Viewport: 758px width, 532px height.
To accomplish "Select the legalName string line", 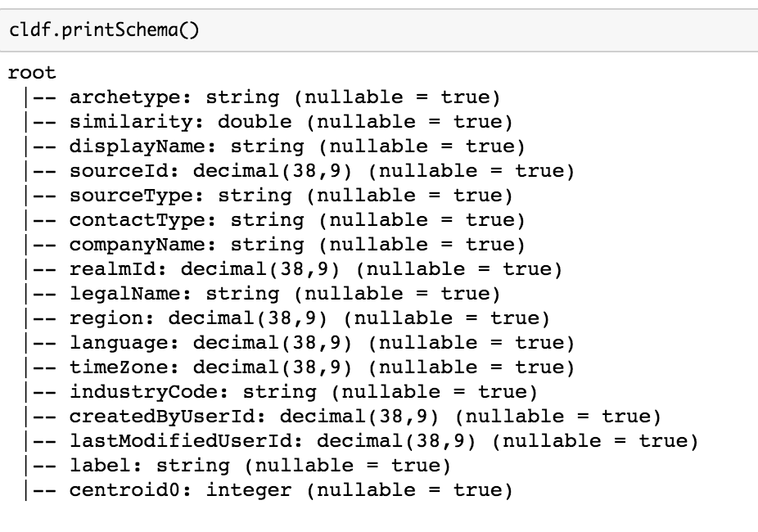I will point(283,294).
